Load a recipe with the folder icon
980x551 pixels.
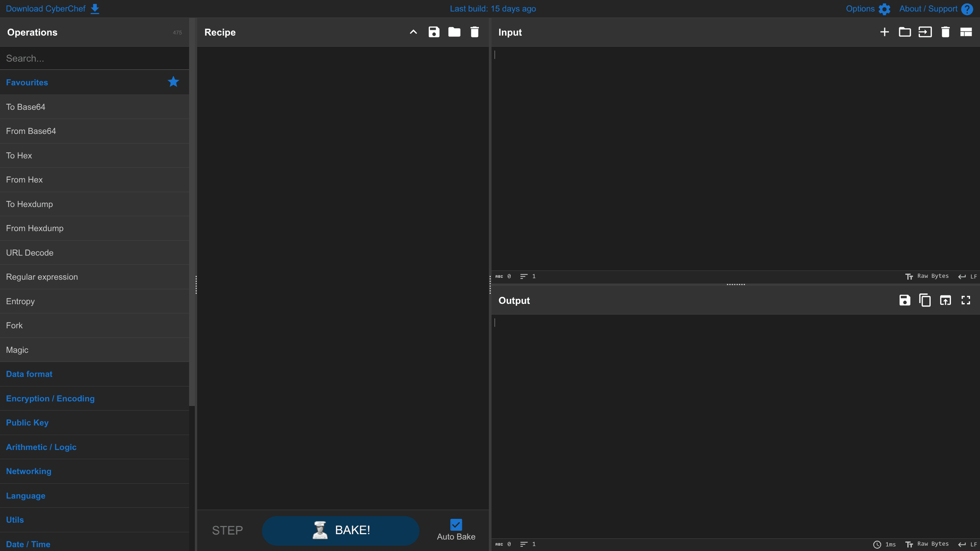454,32
